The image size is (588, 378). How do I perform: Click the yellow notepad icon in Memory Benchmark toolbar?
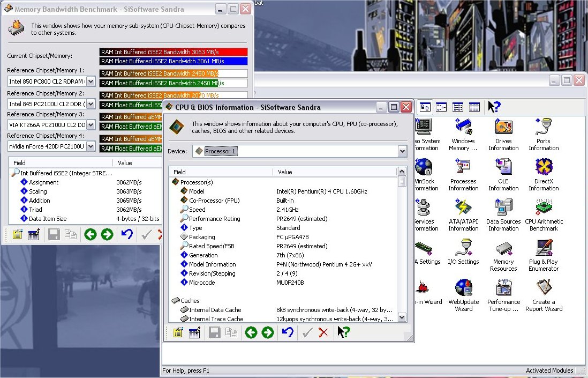17,235
